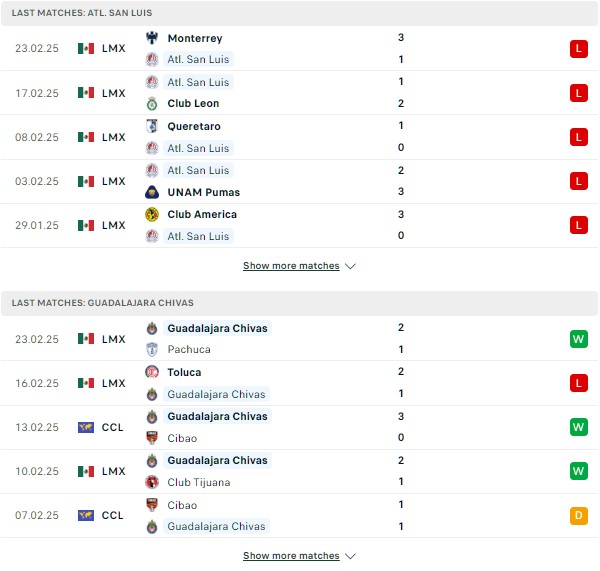600x571 pixels.
Task: Click the loss badge for Monterrey match
Action: pyautogui.click(x=579, y=49)
